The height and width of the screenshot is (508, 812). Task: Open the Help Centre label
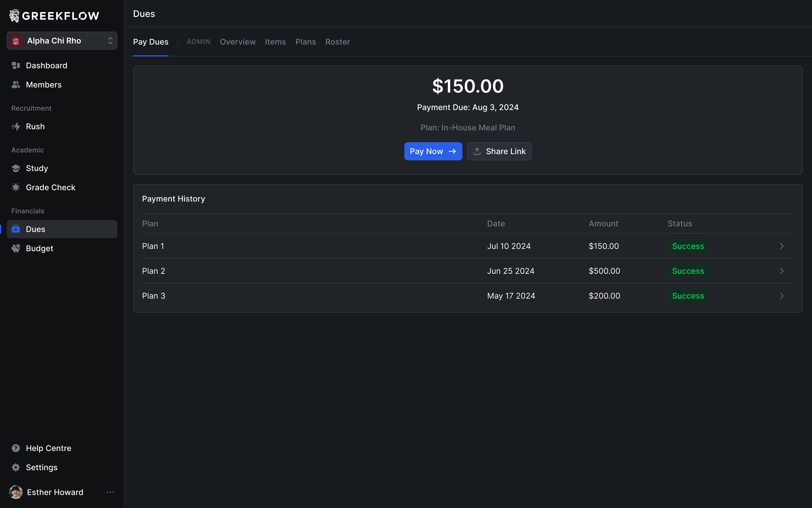coord(49,448)
